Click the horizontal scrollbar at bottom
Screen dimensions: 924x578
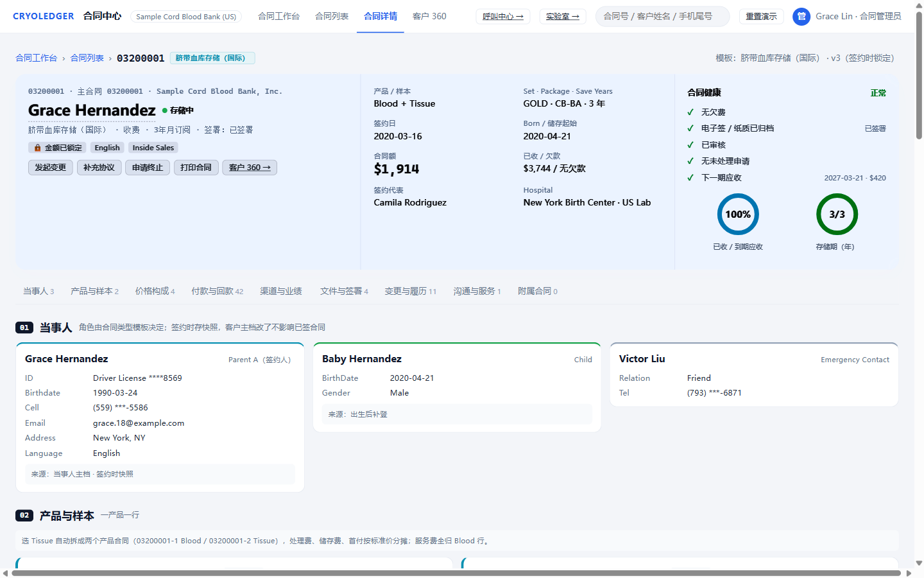click(456, 573)
